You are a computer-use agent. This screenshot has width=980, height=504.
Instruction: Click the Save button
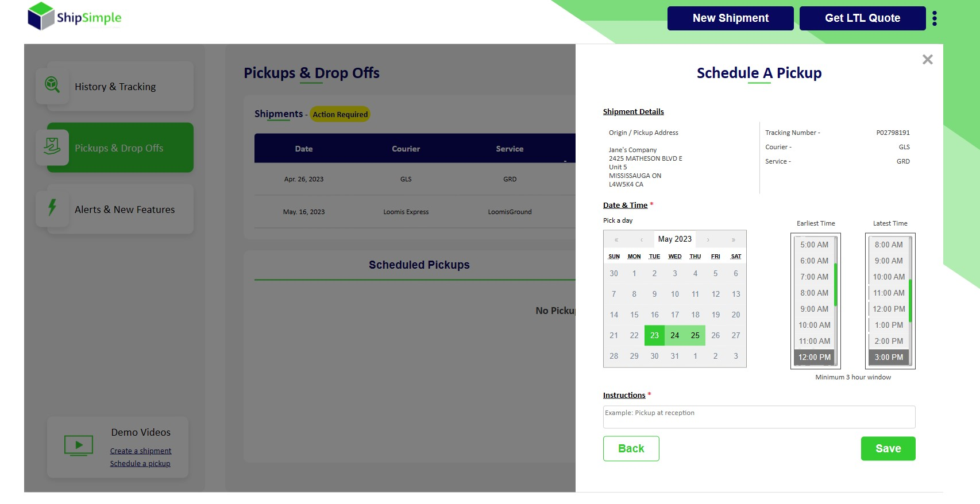pos(888,448)
